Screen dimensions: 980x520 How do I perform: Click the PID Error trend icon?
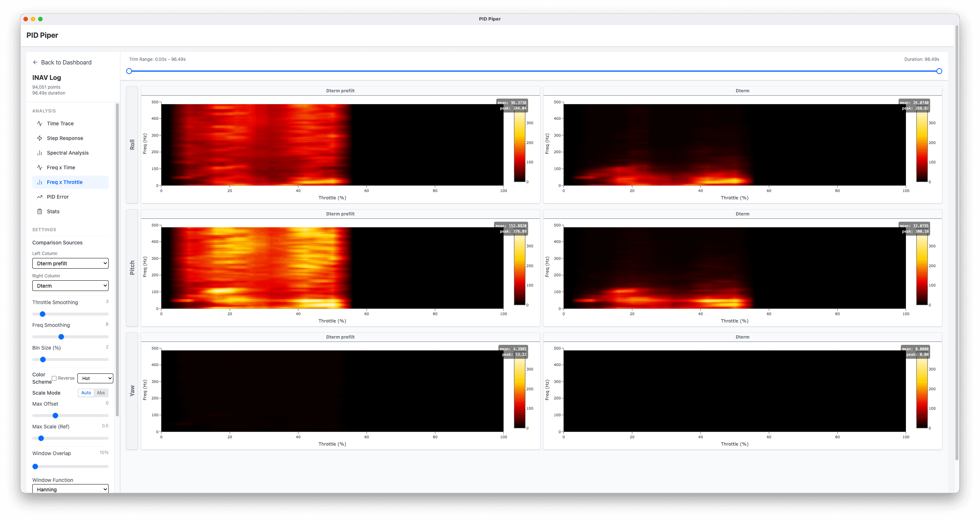click(x=40, y=197)
